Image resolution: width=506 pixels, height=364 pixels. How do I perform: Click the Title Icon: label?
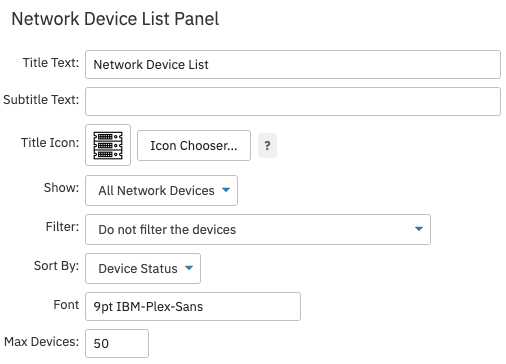coord(50,143)
